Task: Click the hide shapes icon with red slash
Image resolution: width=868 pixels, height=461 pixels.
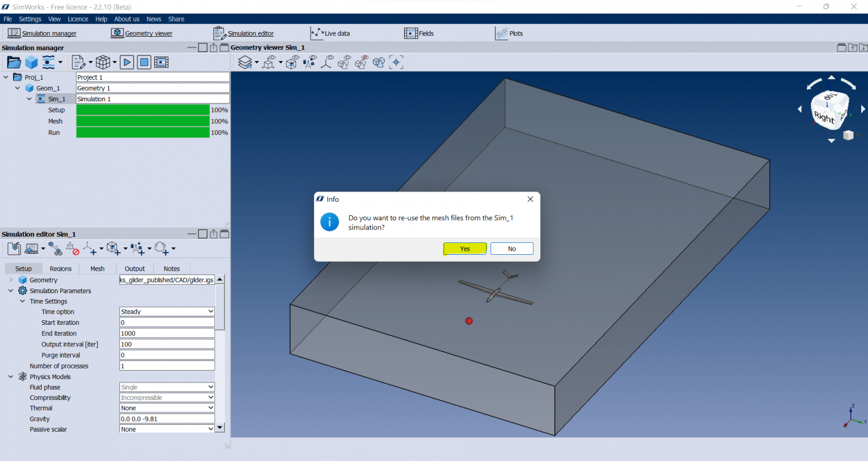Action: pos(361,62)
